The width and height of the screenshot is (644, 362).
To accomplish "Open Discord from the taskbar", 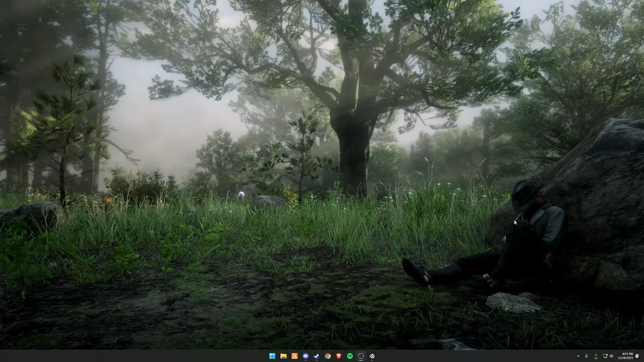I will pyautogui.click(x=305, y=356).
